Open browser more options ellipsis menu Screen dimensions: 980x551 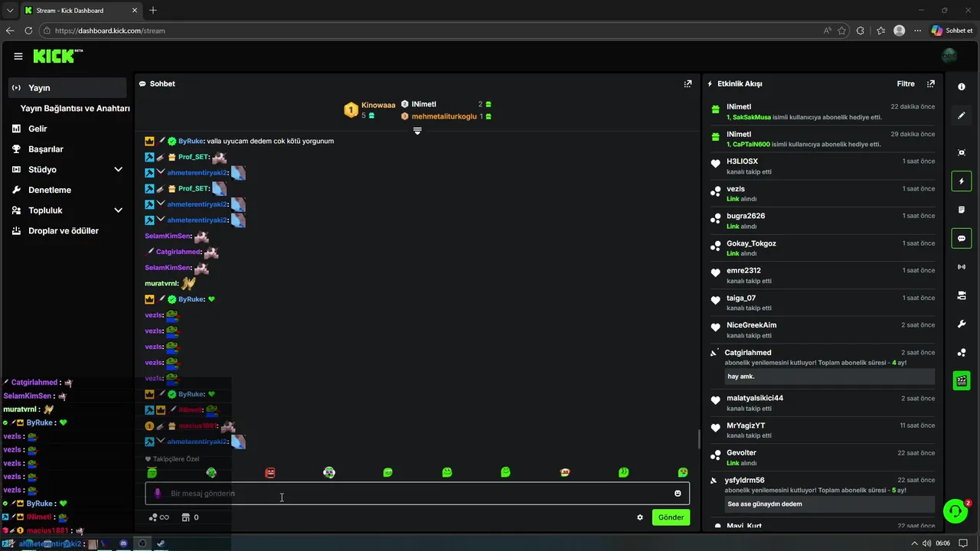tap(917, 31)
